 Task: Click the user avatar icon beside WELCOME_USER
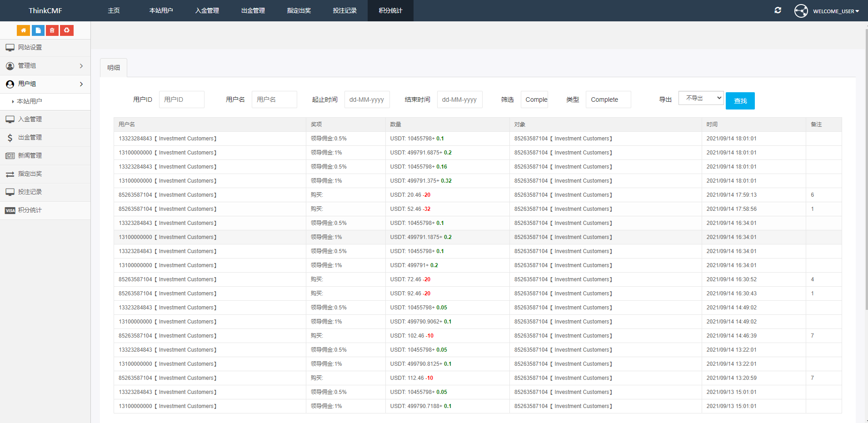tap(801, 10)
